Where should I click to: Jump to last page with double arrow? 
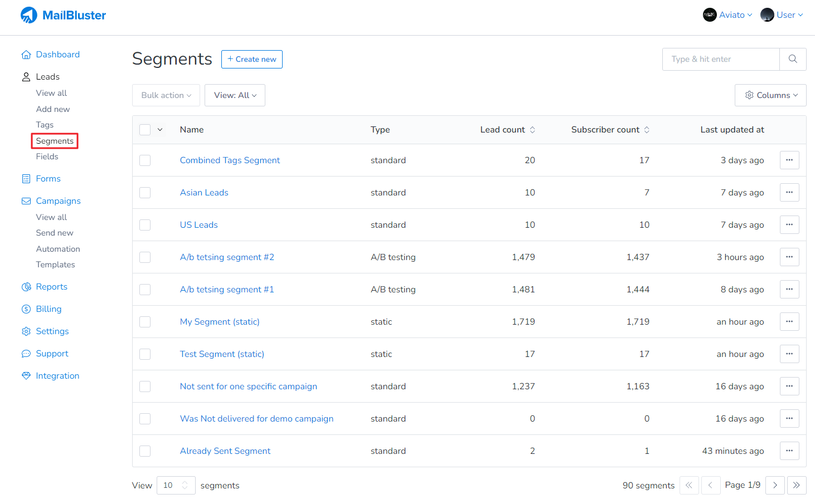tap(797, 485)
